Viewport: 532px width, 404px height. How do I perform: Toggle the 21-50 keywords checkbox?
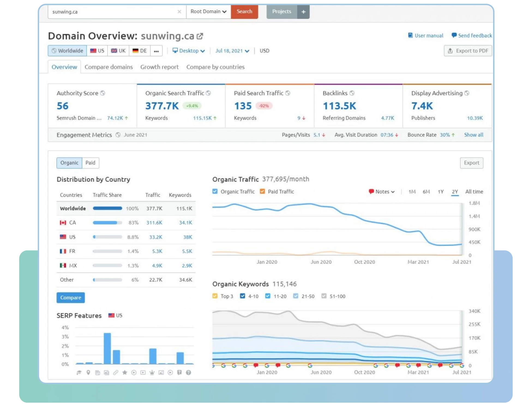[x=296, y=296]
